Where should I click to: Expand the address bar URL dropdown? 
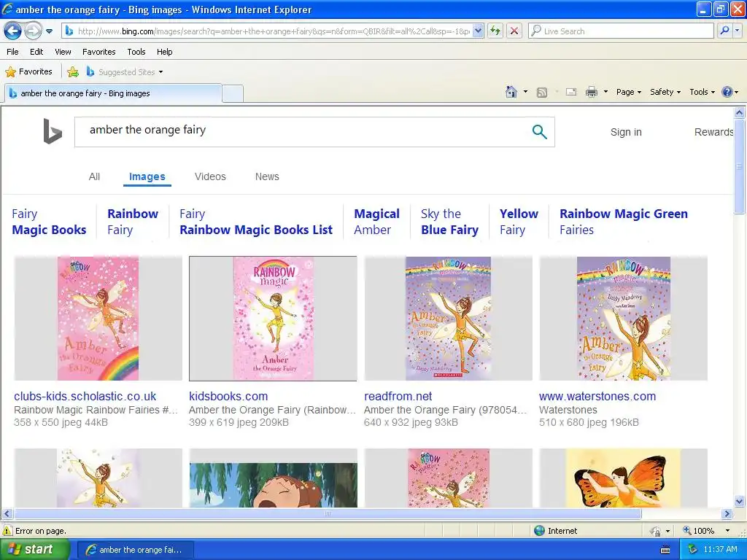pos(479,31)
